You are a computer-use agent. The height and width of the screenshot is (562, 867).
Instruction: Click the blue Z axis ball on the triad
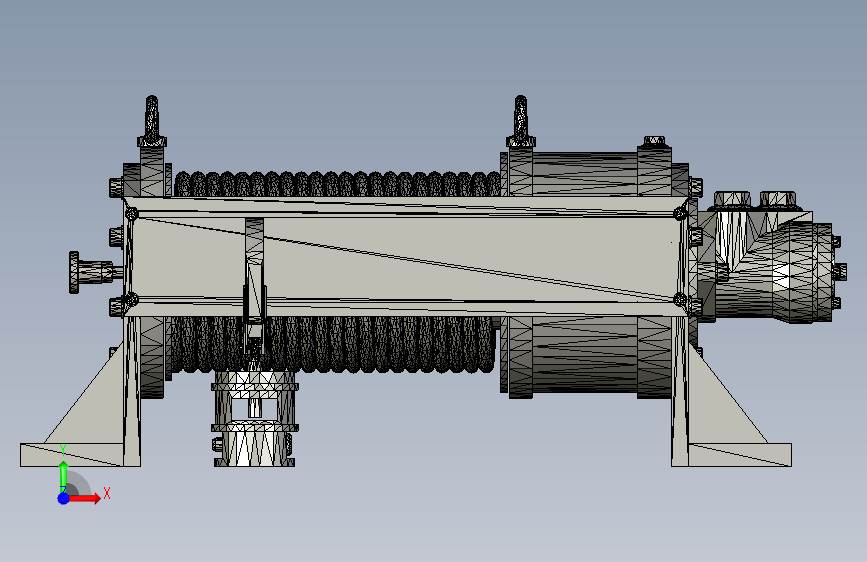click(x=63, y=498)
